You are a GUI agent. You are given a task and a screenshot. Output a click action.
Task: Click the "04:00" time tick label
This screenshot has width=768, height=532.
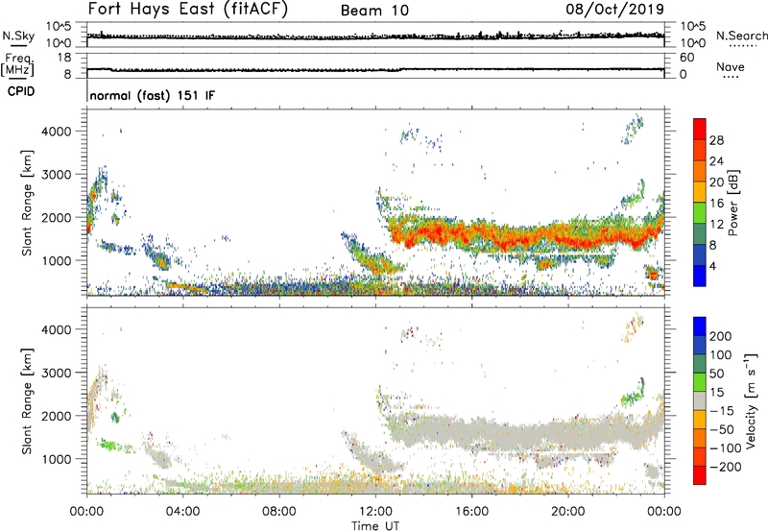coord(182,512)
